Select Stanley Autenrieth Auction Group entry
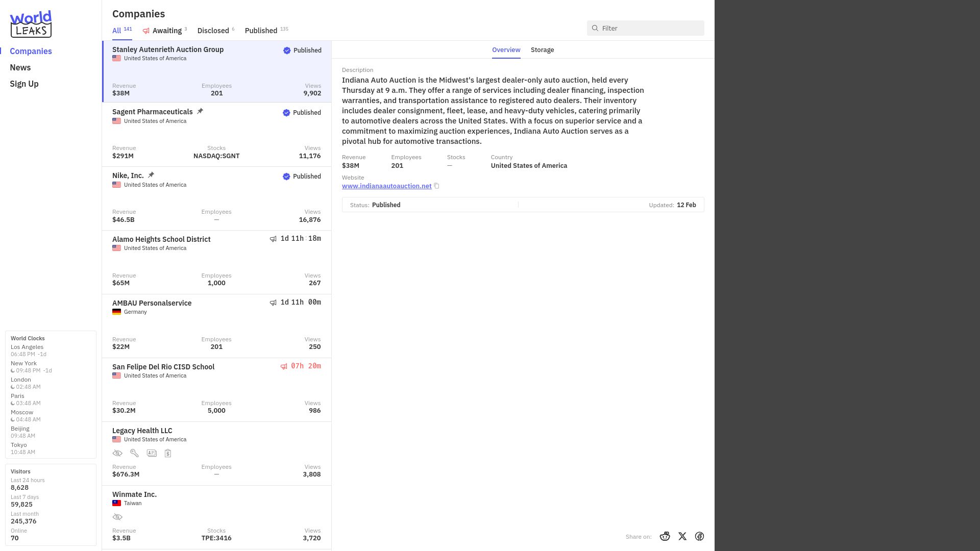 [x=216, y=71]
